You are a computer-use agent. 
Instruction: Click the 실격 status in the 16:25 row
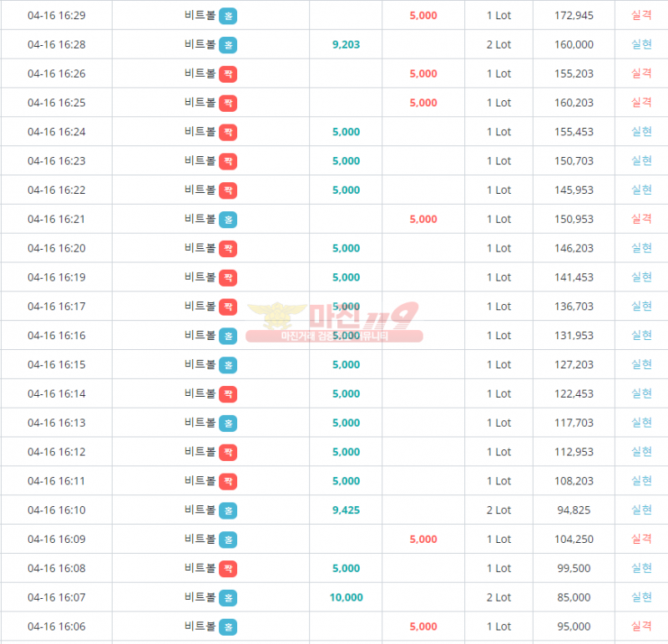tap(641, 103)
